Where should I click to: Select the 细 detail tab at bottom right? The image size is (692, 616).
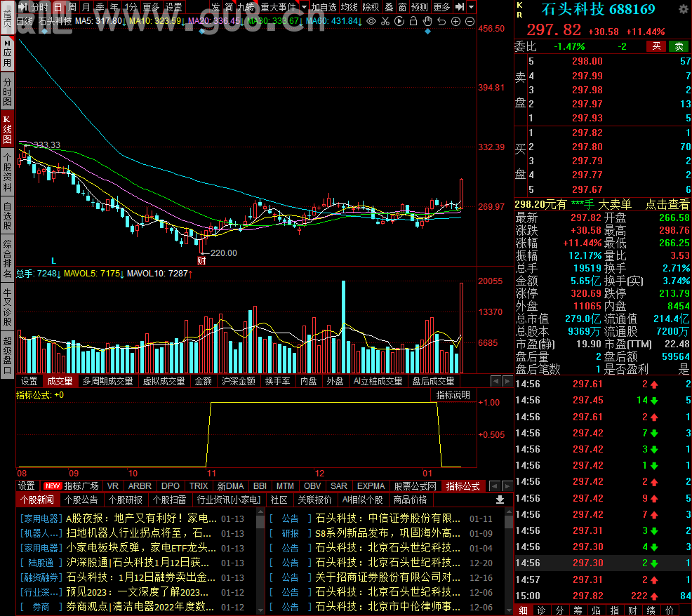pyautogui.click(x=524, y=610)
